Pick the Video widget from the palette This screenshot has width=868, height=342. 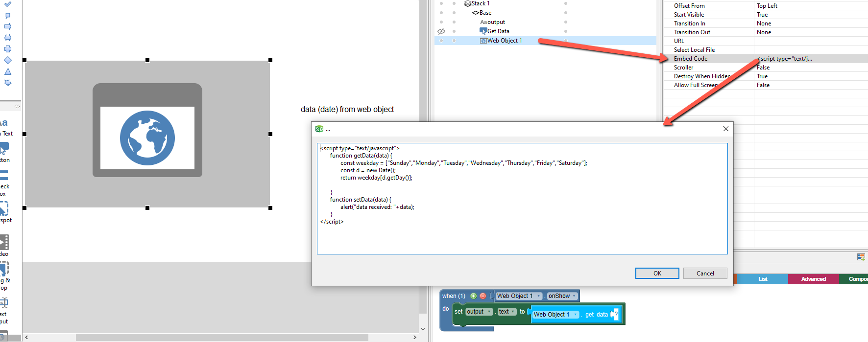(x=4, y=246)
